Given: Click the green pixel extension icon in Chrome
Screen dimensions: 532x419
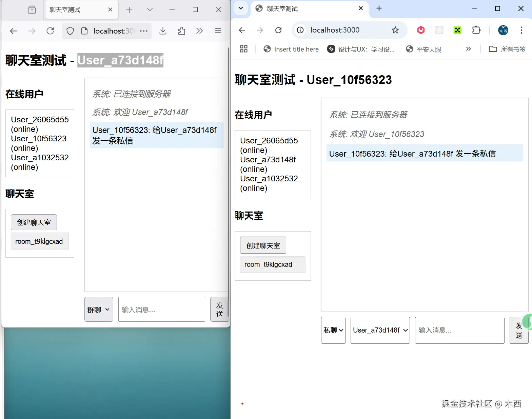Looking at the screenshot, I should point(457,30).
